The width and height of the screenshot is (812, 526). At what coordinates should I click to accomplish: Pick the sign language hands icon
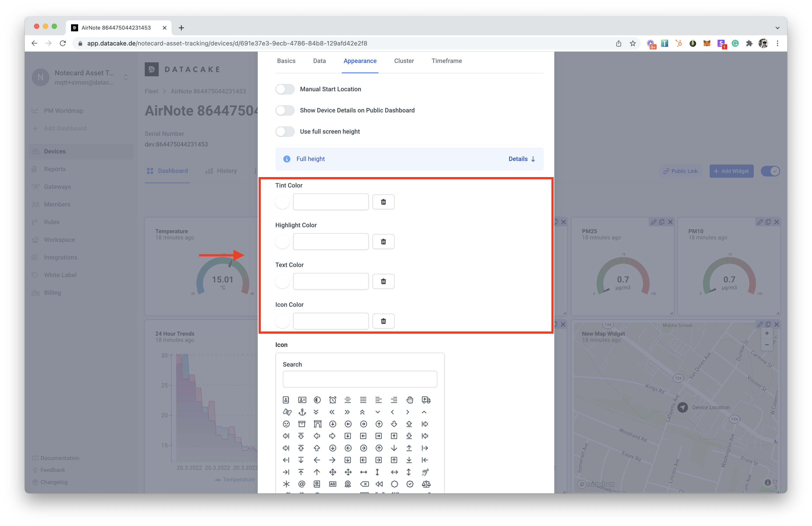287,412
